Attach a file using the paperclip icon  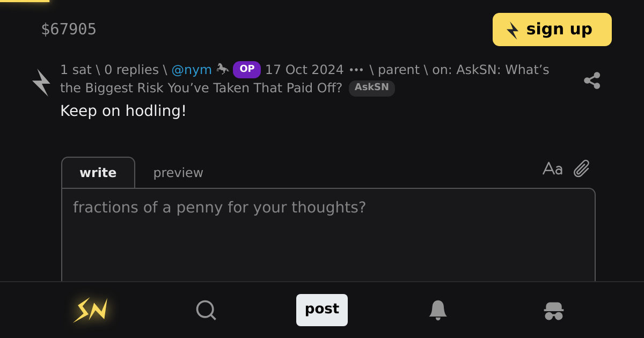click(581, 168)
